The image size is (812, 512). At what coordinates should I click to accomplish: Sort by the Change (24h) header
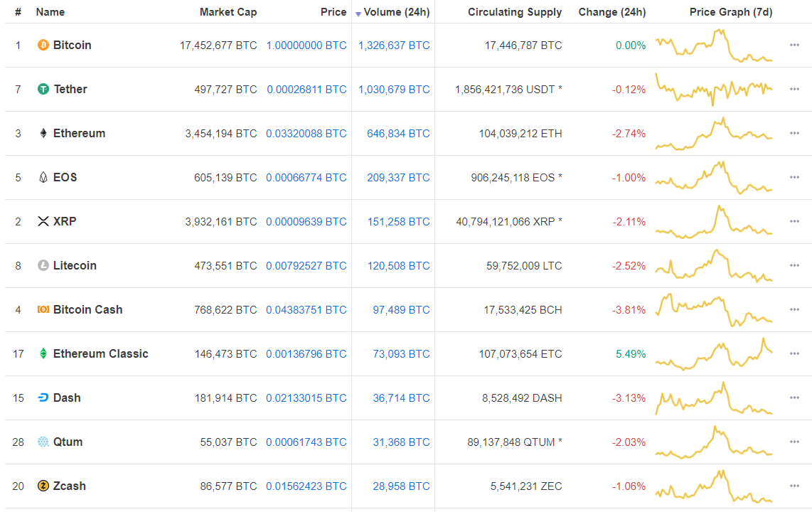click(x=611, y=12)
